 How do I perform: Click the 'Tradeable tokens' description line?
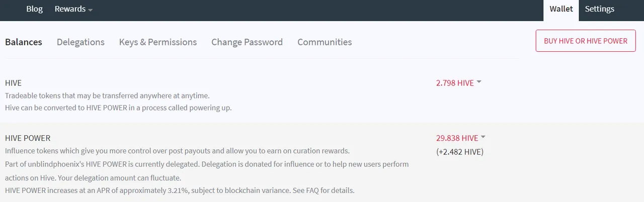pos(107,95)
